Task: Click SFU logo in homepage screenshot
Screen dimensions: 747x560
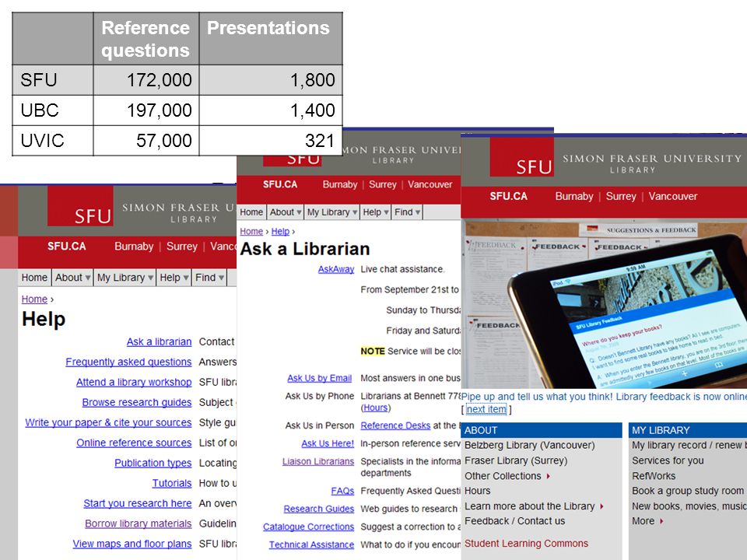Action: tap(522, 156)
